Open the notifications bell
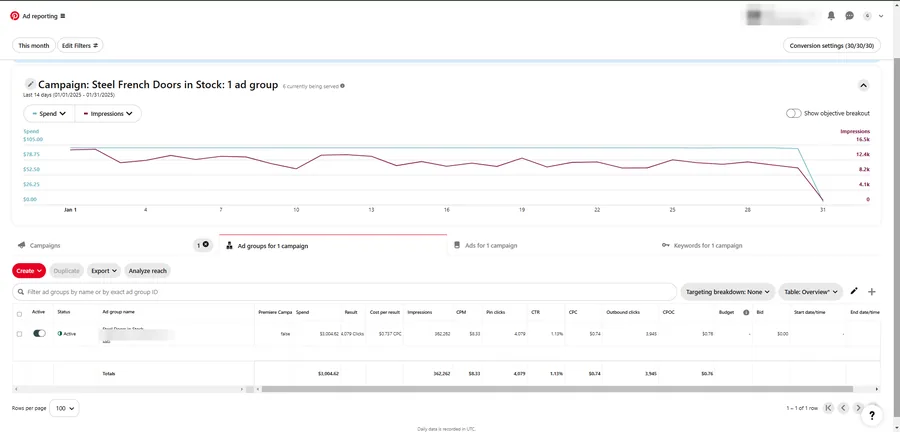The image size is (900, 432). coord(831,16)
